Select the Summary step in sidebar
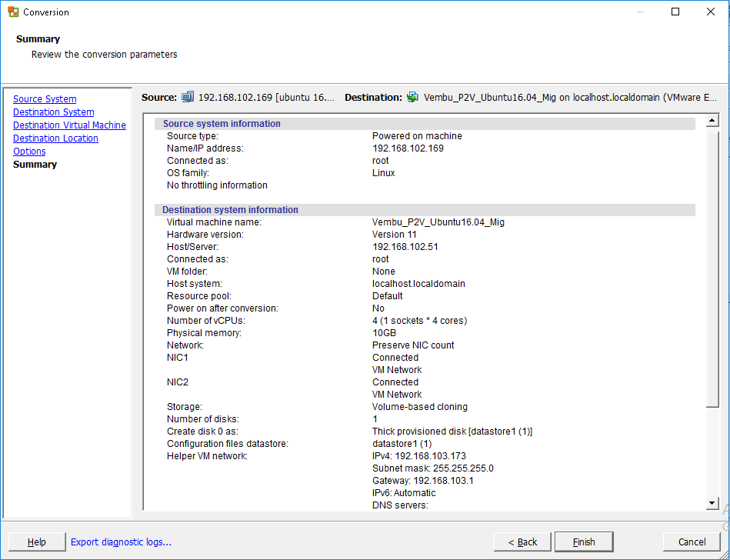The width and height of the screenshot is (730, 560). pyautogui.click(x=35, y=165)
